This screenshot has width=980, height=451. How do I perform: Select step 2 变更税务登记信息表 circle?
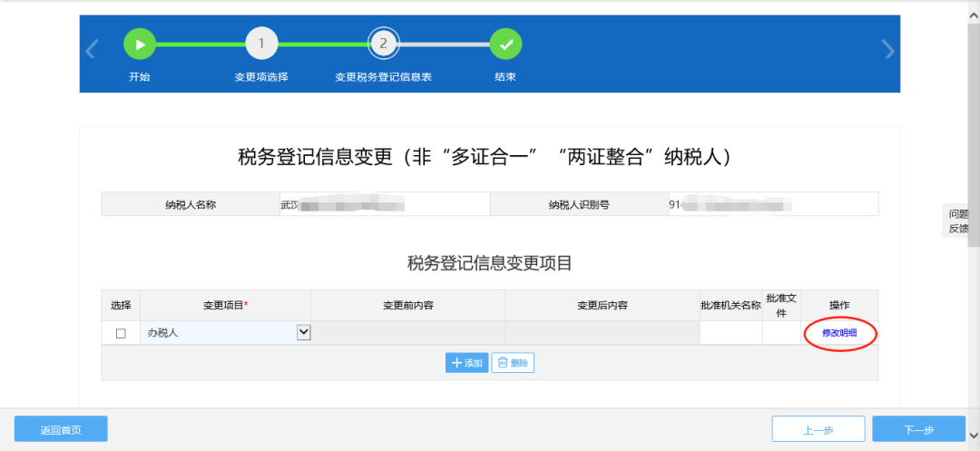click(x=384, y=44)
